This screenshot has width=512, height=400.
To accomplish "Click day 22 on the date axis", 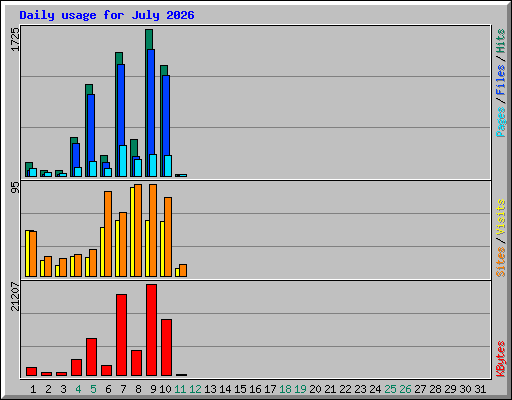I will click(345, 389).
